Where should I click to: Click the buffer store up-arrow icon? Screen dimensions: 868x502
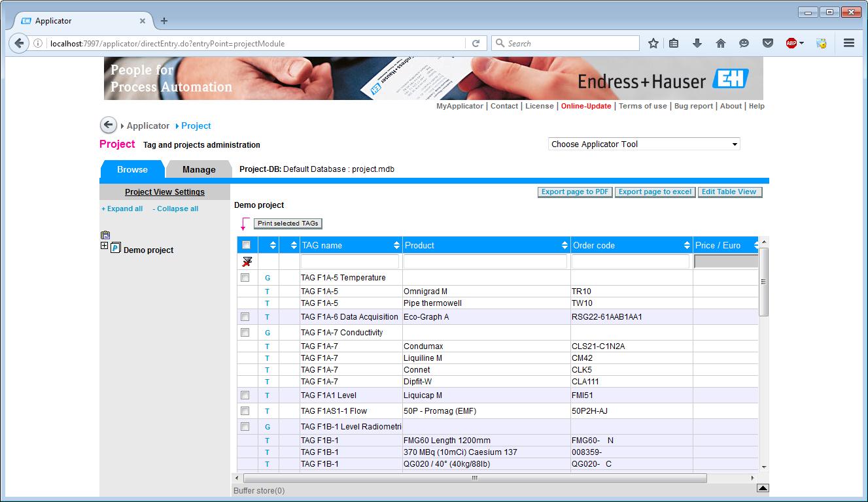763,488
